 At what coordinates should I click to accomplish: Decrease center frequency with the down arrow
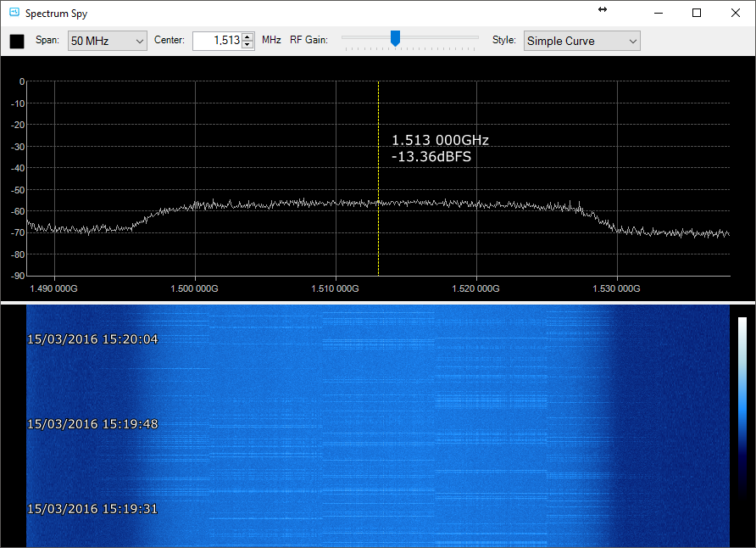[x=247, y=45]
